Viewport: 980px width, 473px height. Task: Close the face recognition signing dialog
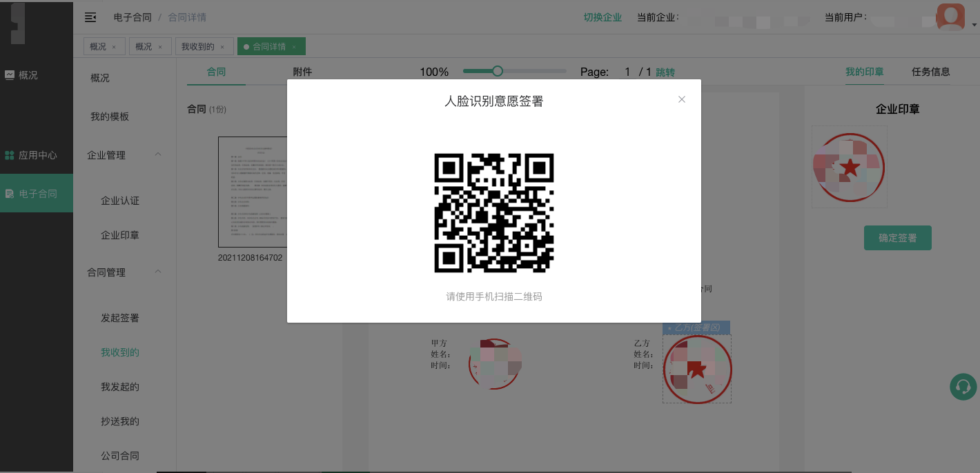[x=682, y=99]
